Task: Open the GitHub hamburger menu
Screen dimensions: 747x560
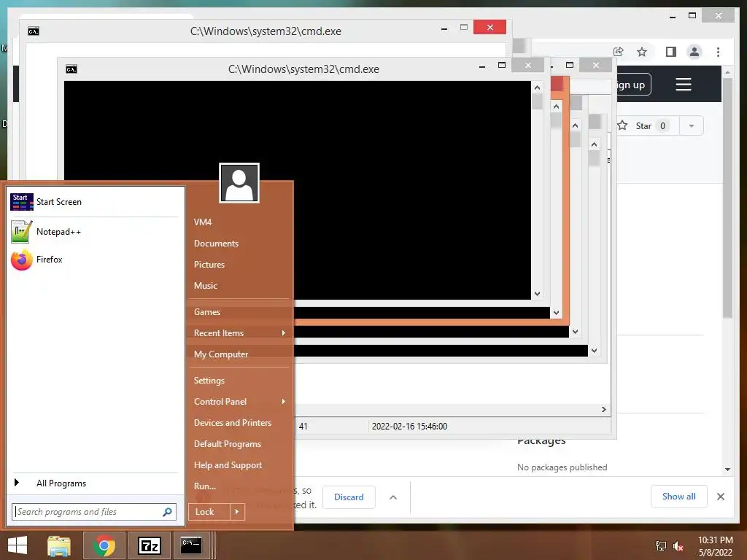Action: tap(683, 85)
